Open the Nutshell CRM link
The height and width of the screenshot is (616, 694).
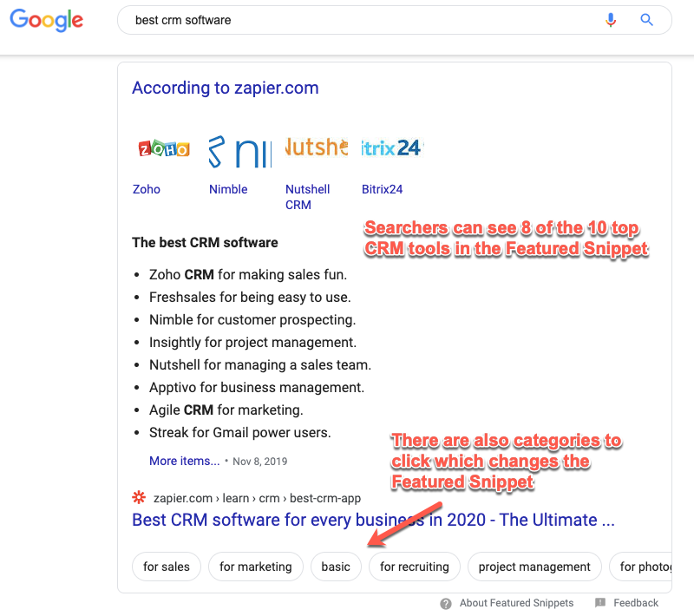coord(307,197)
